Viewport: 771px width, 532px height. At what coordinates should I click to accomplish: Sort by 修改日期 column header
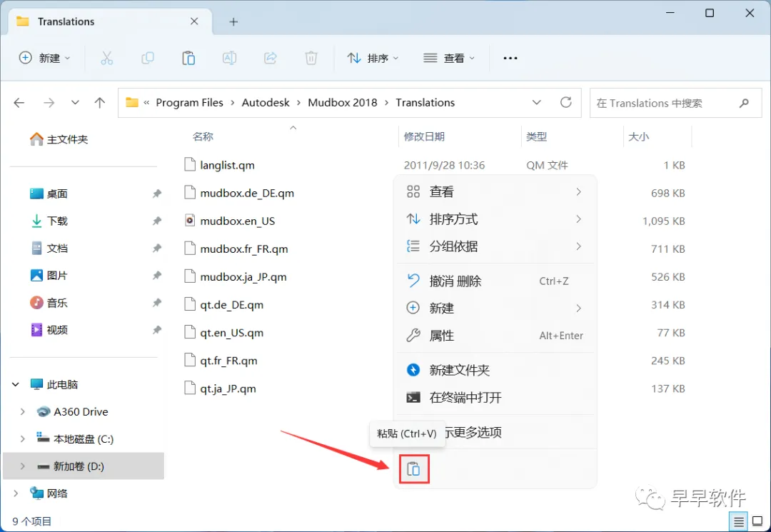coord(424,136)
